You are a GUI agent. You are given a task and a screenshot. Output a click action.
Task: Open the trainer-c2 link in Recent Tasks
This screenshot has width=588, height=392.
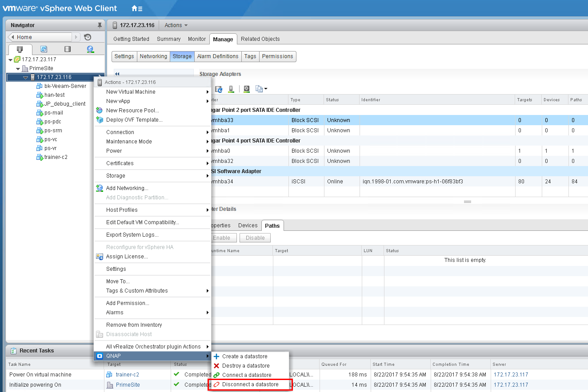coord(128,375)
